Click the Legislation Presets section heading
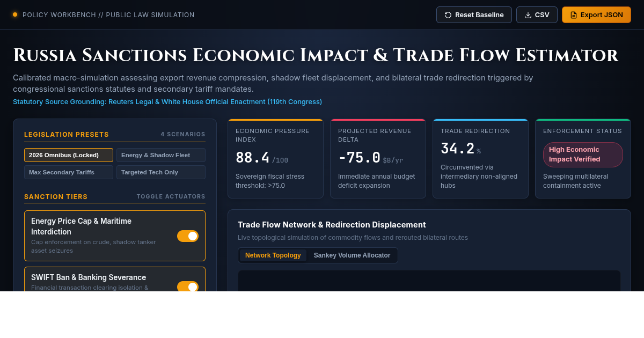644x338 pixels. point(67,135)
